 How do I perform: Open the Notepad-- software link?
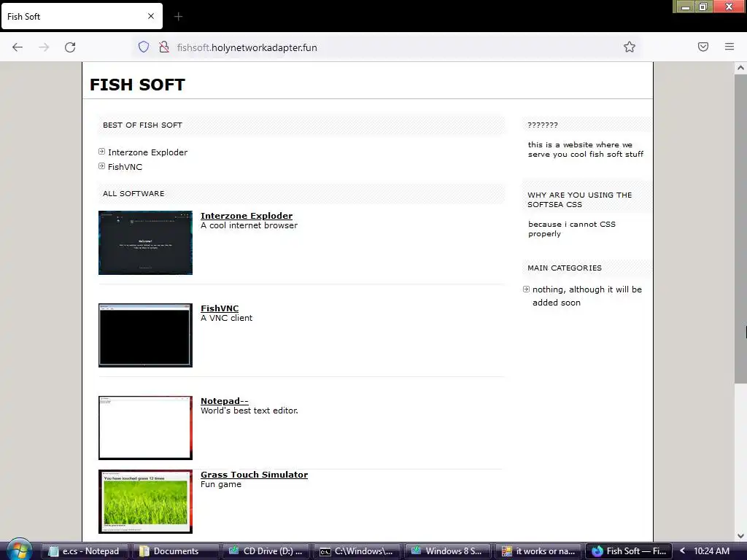click(x=225, y=401)
